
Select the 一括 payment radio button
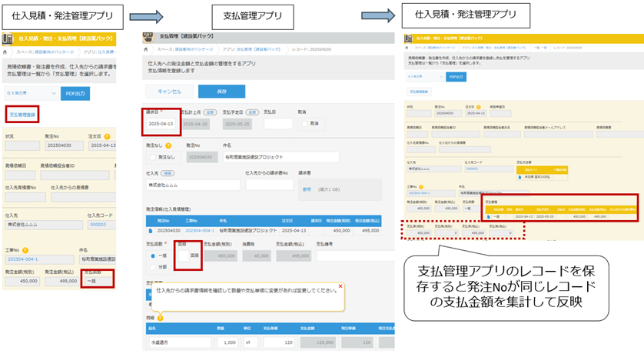(x=154, y=255)
